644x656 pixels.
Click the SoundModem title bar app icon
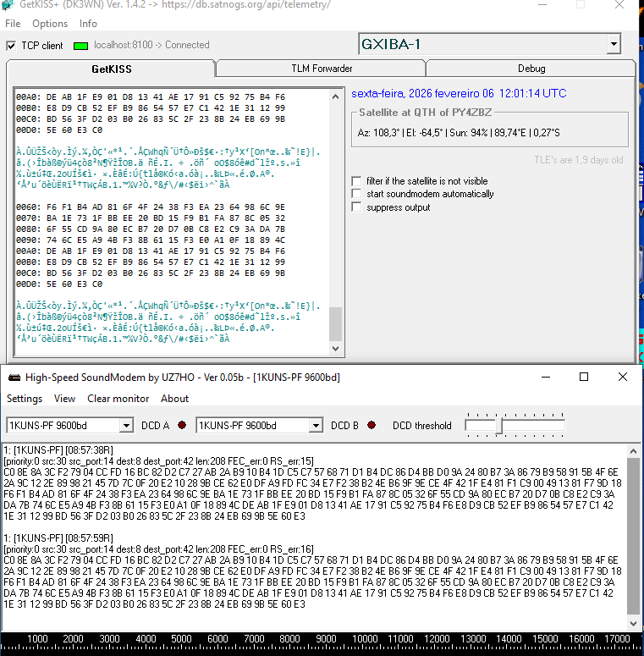(x=14, y=377)
